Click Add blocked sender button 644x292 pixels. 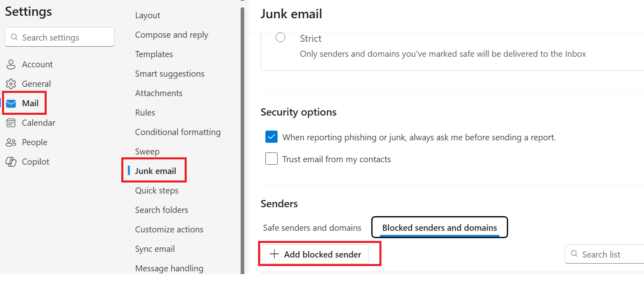(x=315, y=254)
